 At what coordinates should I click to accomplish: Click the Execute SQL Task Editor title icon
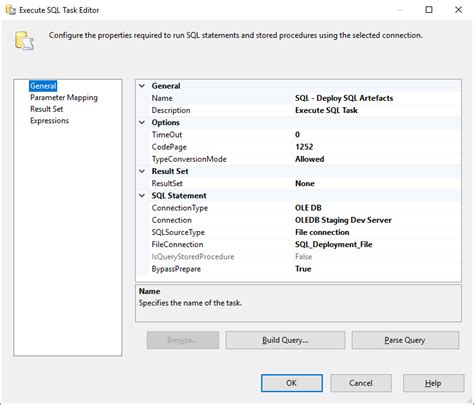coord(11,10)
